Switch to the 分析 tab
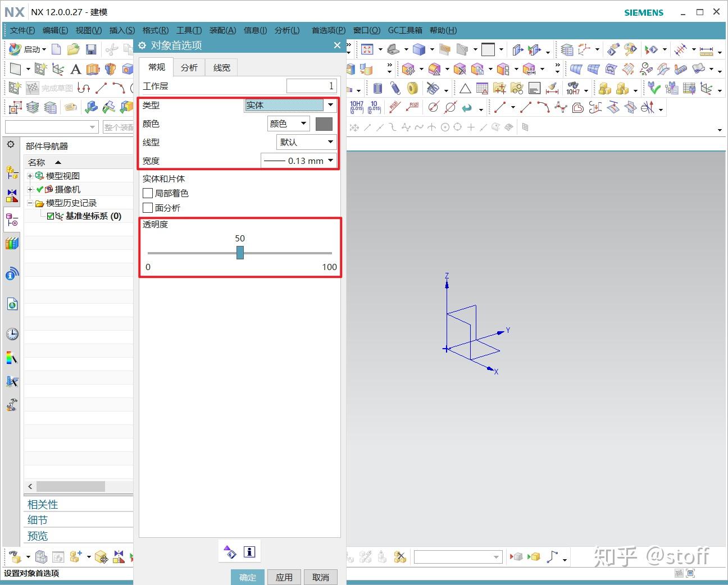 tap(189, 67)
